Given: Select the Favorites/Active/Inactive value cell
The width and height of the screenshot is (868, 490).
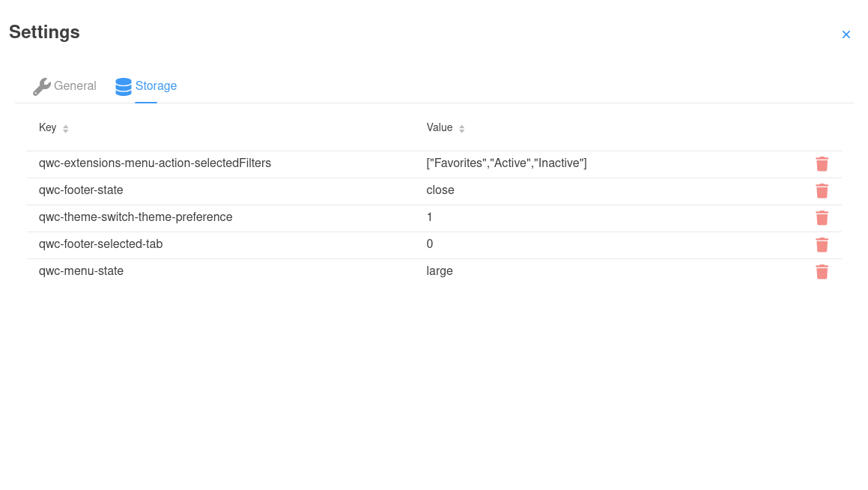Looking at the screenshot, I should 506,163.
